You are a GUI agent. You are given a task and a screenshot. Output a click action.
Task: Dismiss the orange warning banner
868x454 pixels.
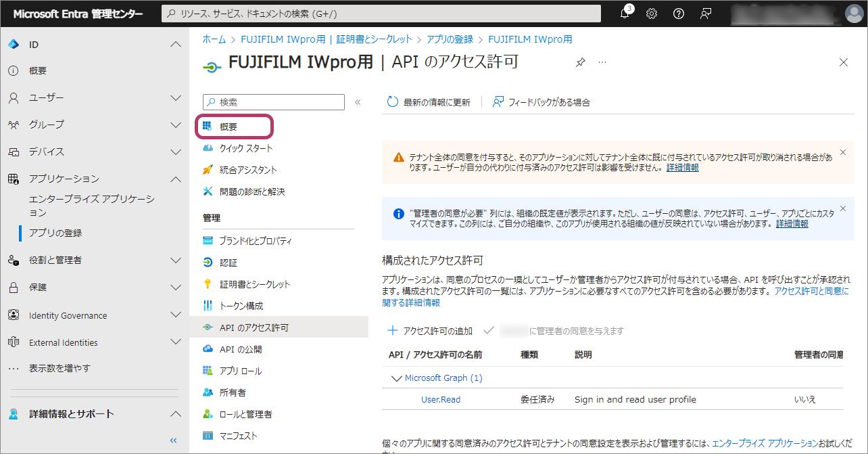tap(842, 152)
